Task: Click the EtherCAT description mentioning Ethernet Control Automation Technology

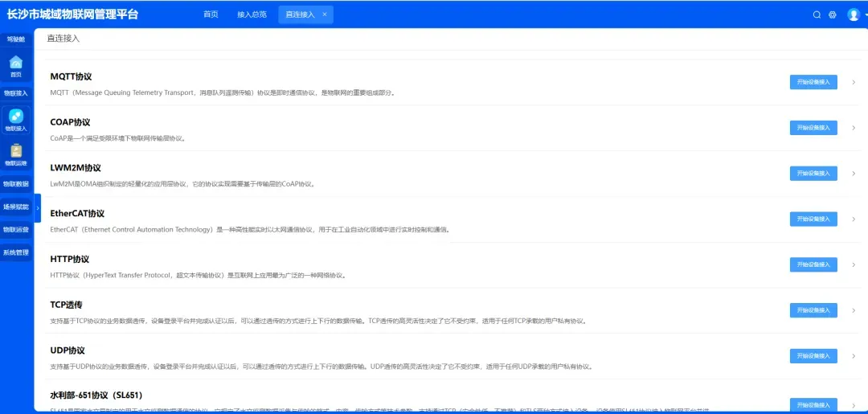Action: 250,229
